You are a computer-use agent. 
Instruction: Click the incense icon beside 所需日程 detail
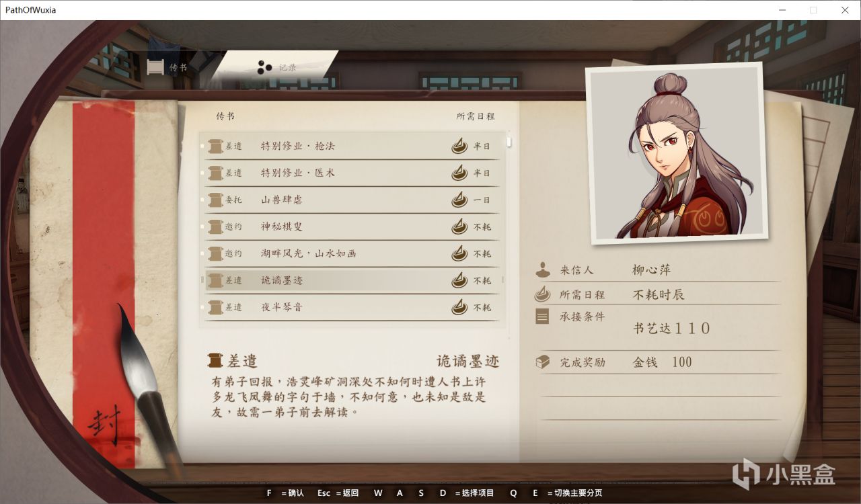pos(542,294)
